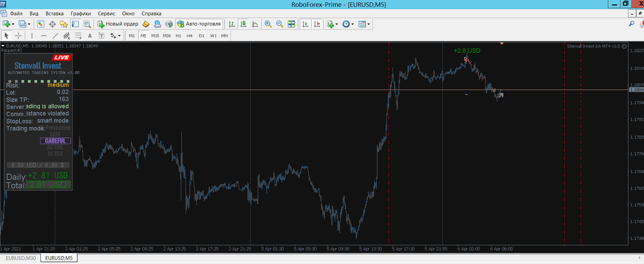Image resolution: width=644 pixels, height=264 pixels.
Task: Show the Navigator star-folder icon
Action: (63, 23)
